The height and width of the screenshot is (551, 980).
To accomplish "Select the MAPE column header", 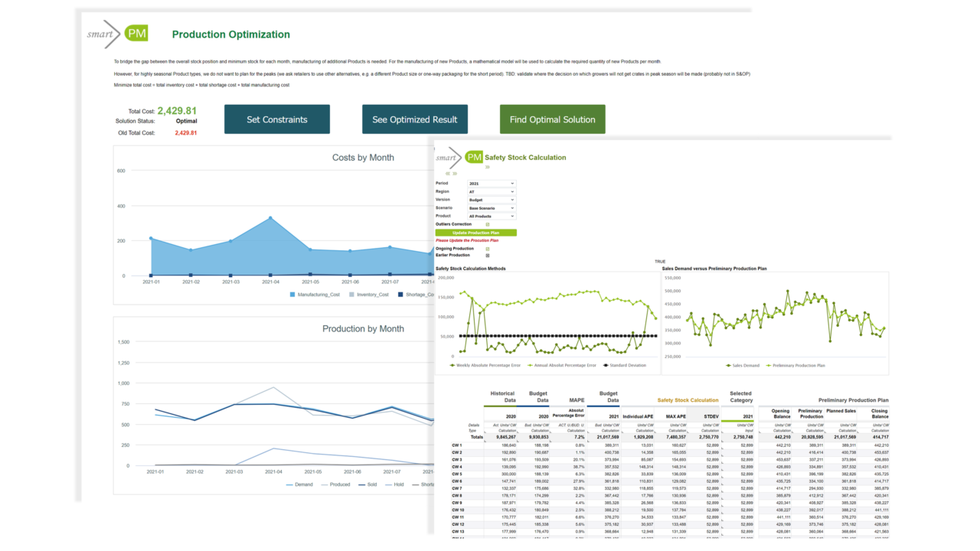I will point(575,399).
